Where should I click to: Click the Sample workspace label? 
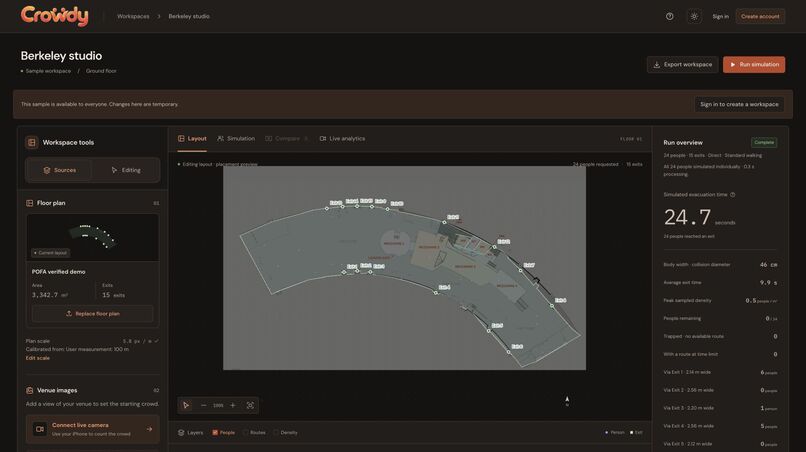click(48, 71)
